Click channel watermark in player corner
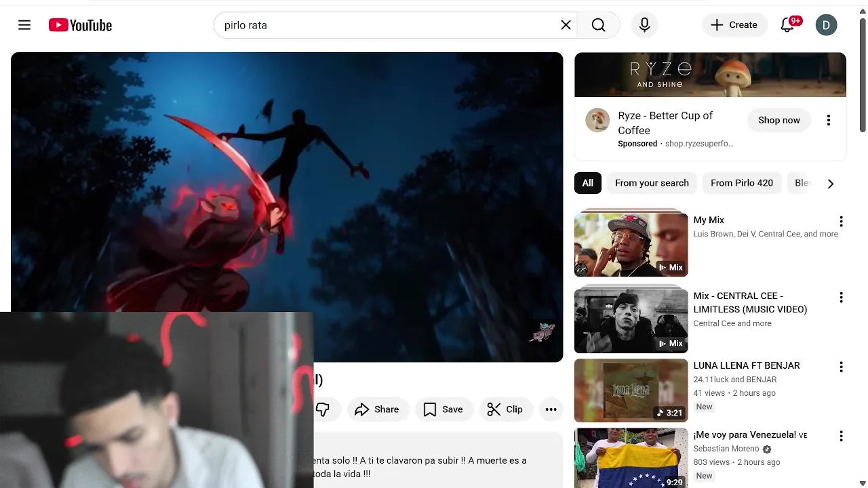This screenshot has width=868, height=488. [542, 332]
